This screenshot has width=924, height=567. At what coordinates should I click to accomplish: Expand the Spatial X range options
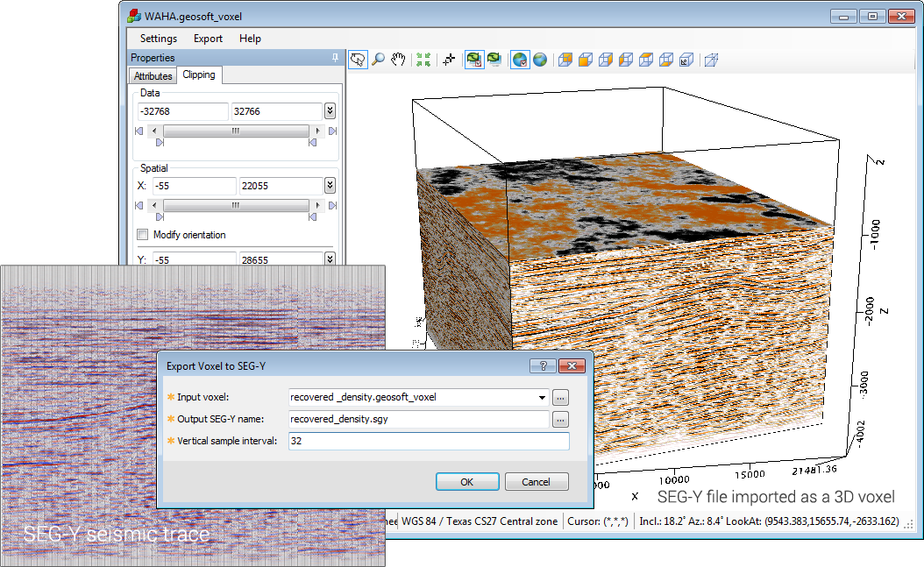330,186
